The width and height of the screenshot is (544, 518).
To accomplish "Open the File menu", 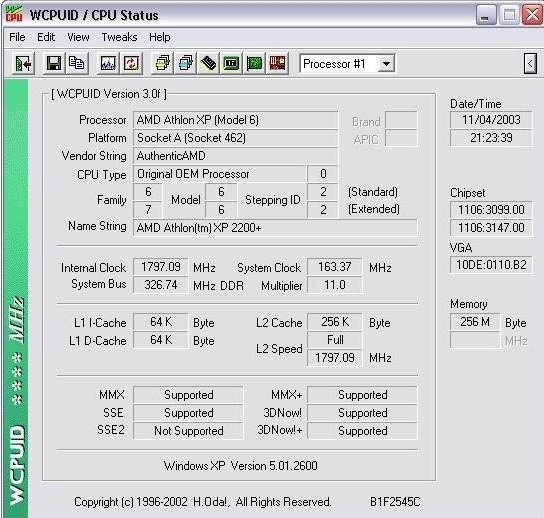I will click(17, 37).
